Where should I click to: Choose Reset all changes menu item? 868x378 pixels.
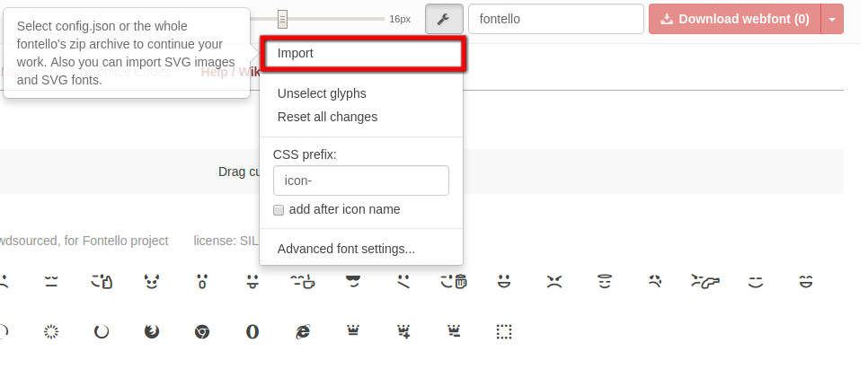(361, 117)
